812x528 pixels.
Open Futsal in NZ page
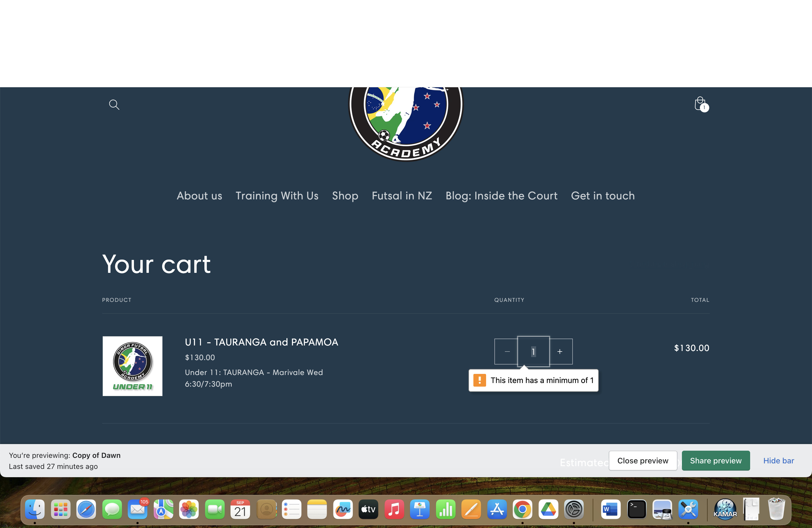[402, 196]
